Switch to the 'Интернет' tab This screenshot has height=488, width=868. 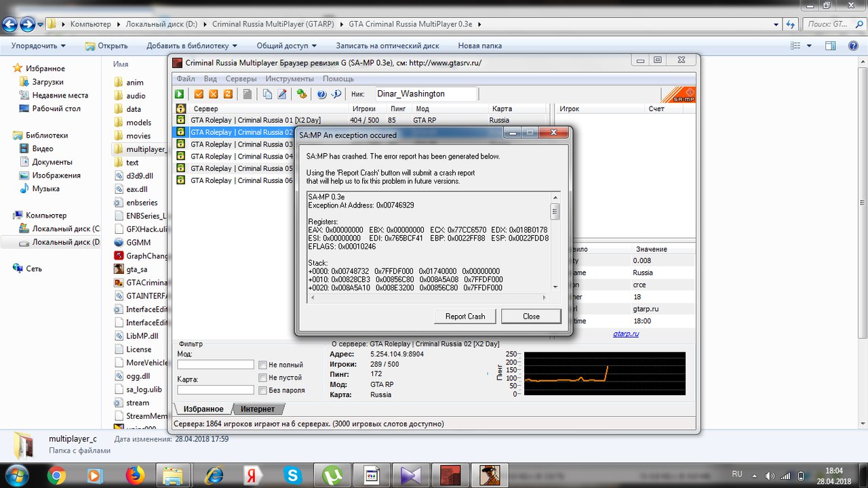pos(258,409)
